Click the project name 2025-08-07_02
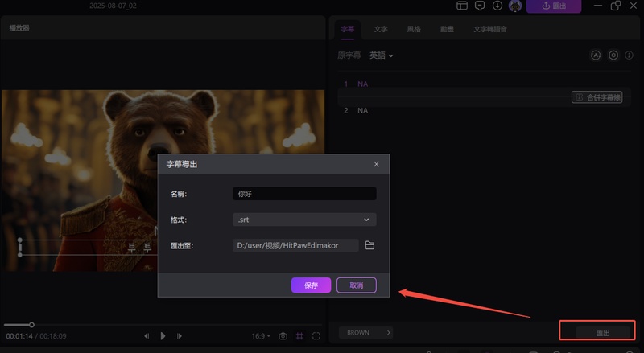Screen dimensions: 644x353 click(x=113, y=6)
